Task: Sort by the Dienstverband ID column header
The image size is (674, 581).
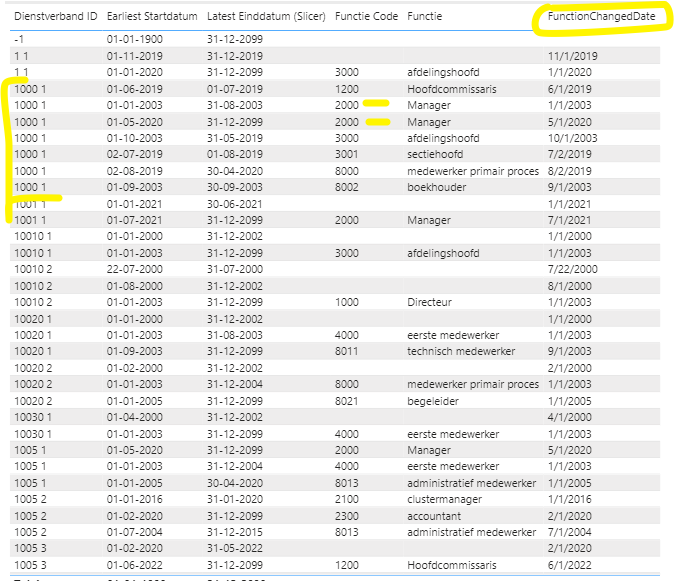Action: tap(55, 17)
